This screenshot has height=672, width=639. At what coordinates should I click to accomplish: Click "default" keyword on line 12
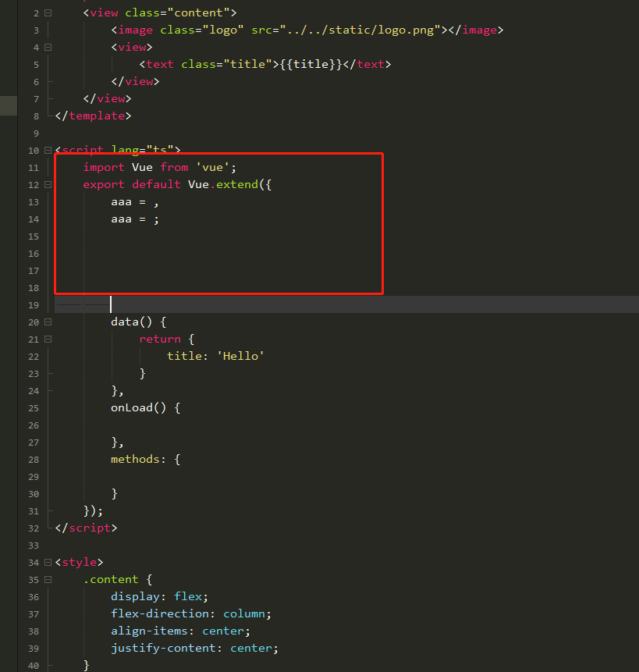(156, 185)
